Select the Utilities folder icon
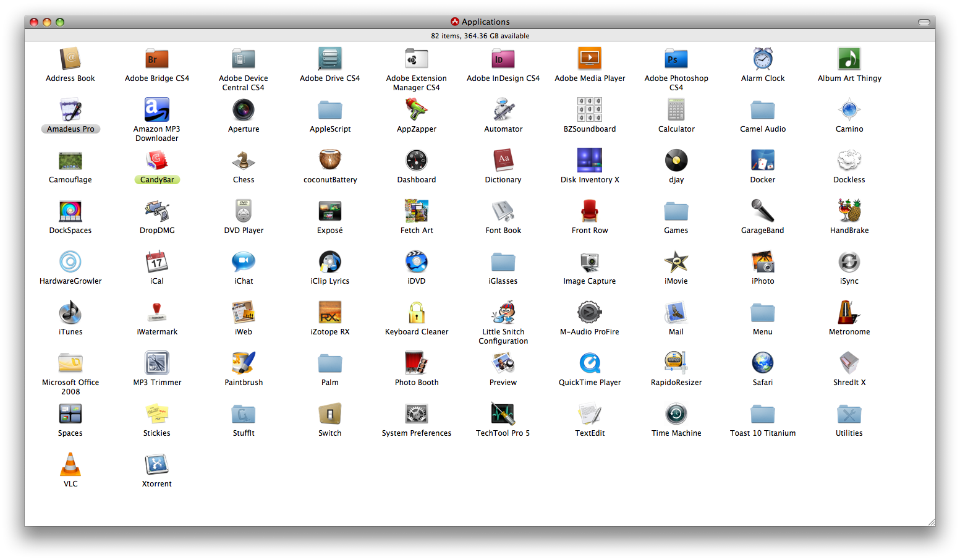 click(849, 414)
